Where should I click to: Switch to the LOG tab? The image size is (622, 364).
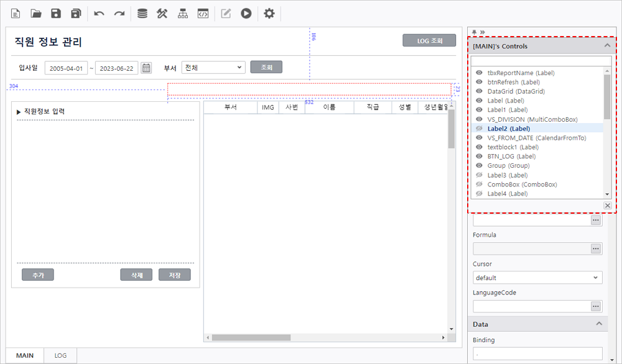pos(60,355)
